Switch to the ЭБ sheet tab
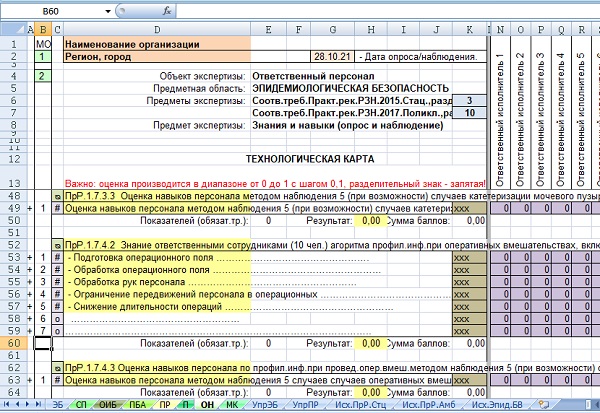This screenshot has width=600, height=413. (x=58, y=404)
